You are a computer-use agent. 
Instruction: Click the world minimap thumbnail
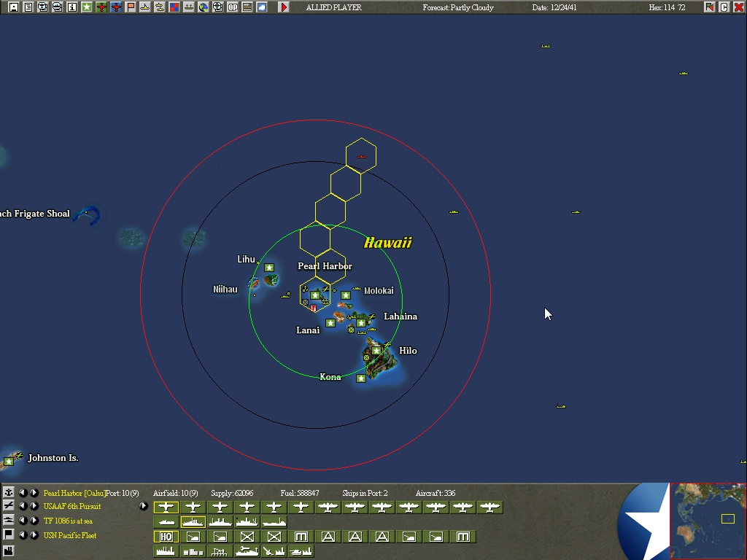[x=708, y=521]
